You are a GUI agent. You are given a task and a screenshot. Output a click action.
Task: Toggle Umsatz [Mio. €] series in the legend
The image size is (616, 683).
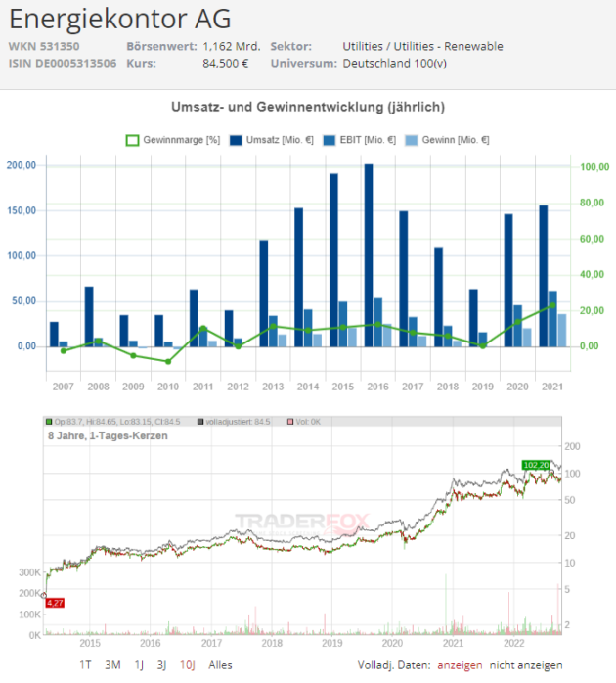271,140
